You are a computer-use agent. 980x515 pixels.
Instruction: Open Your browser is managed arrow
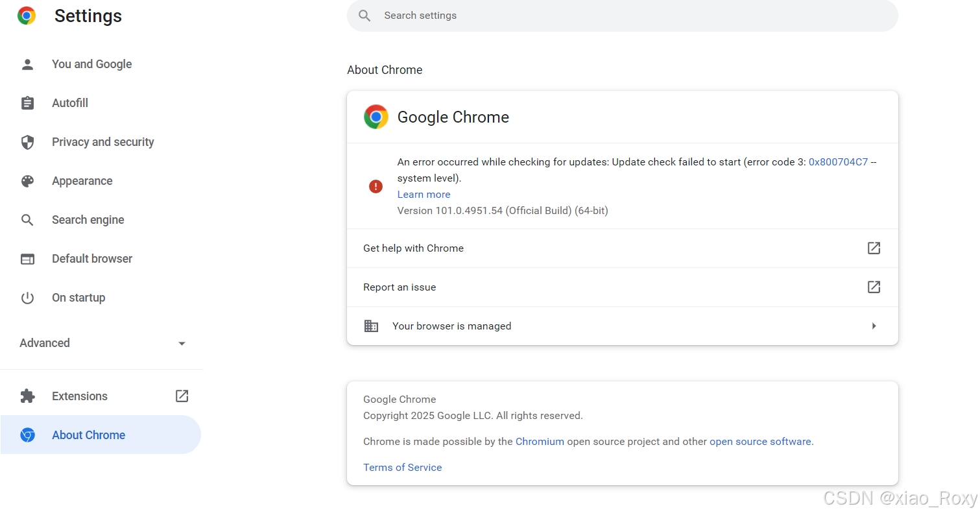coord(874,326)
